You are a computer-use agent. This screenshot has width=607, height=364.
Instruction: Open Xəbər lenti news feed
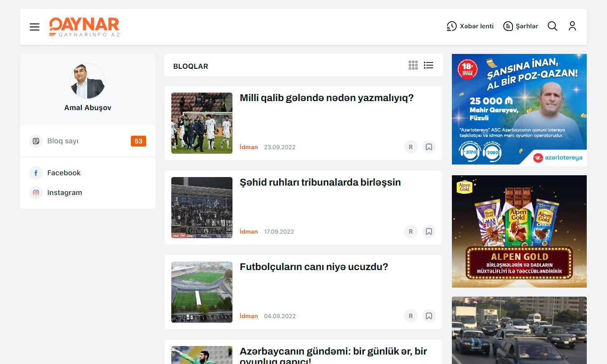[470, 26]
